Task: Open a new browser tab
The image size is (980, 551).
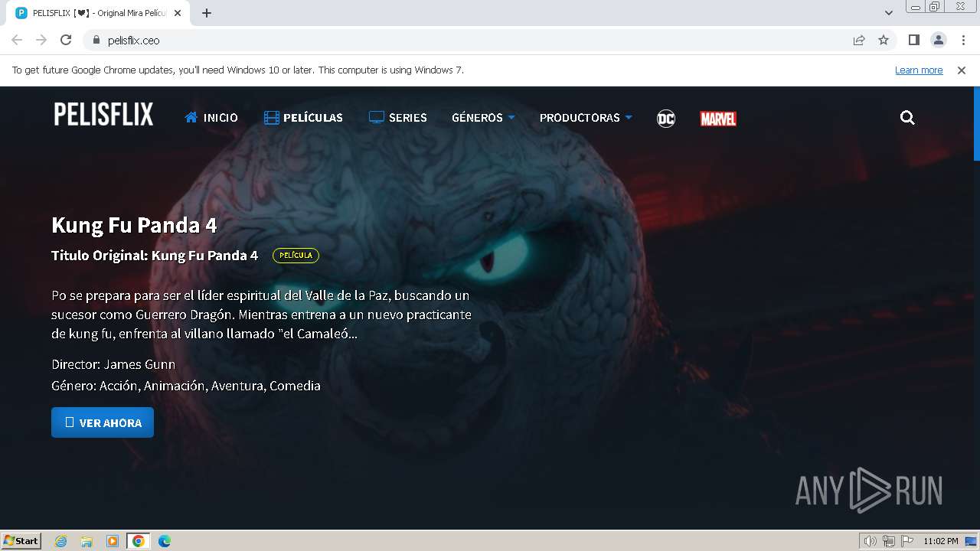Action: [x=207, y=13]
